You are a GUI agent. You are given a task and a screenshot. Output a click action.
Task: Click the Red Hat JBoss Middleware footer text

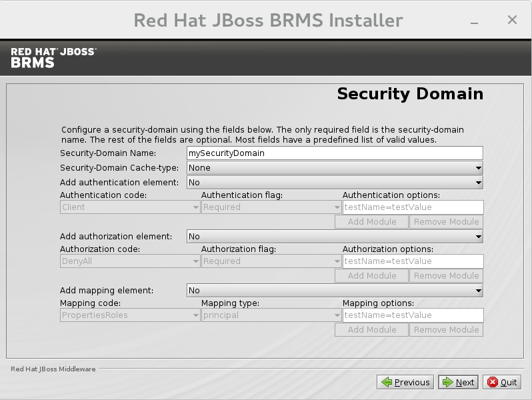click(x=53, y=369)
